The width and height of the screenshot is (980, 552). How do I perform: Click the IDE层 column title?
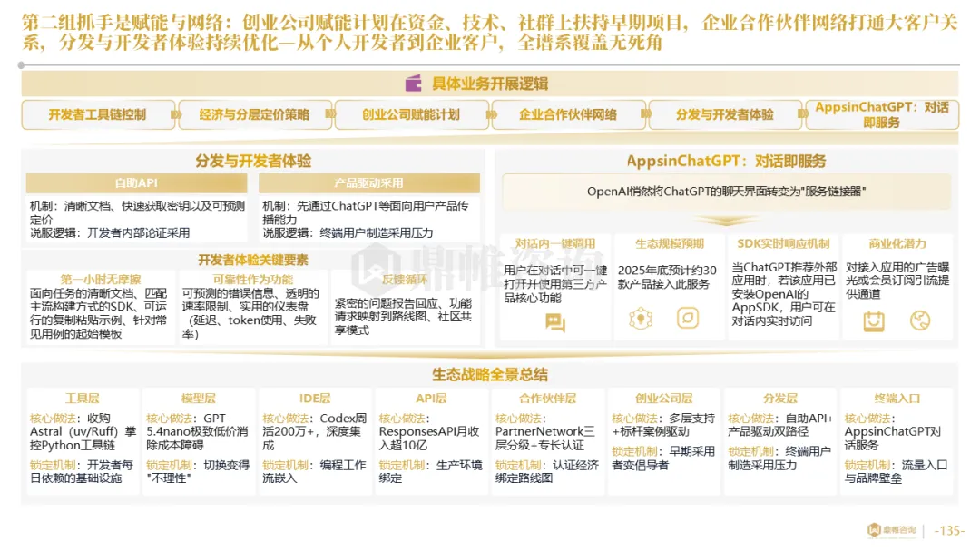(314, 399)
